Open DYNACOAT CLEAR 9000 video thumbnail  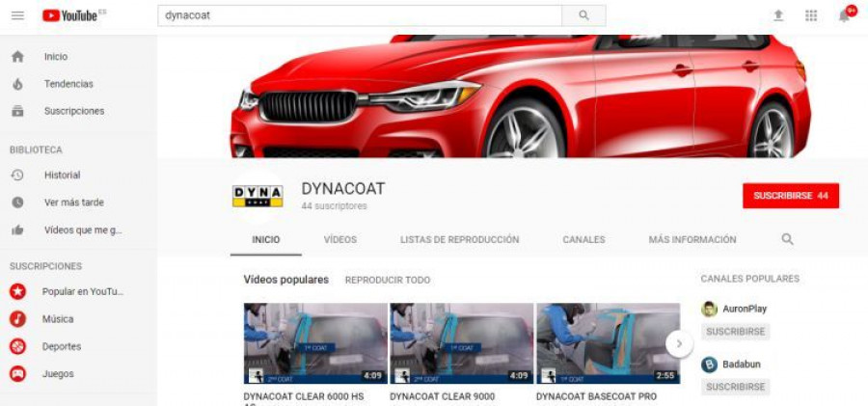click(462, 343)
